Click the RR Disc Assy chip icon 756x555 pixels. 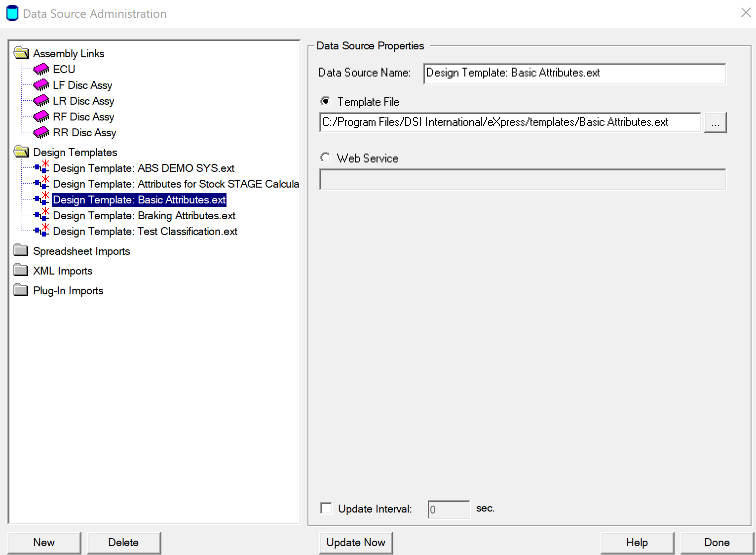tap(41, 132)
